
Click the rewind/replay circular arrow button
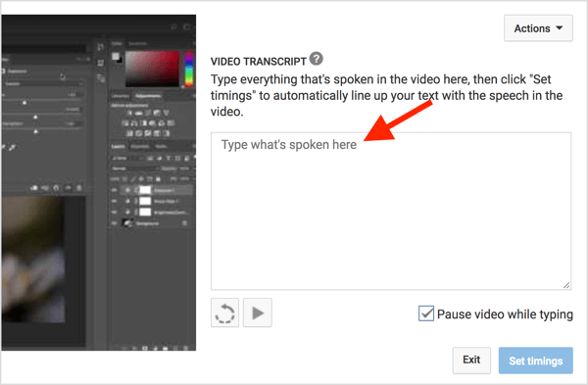224,313
